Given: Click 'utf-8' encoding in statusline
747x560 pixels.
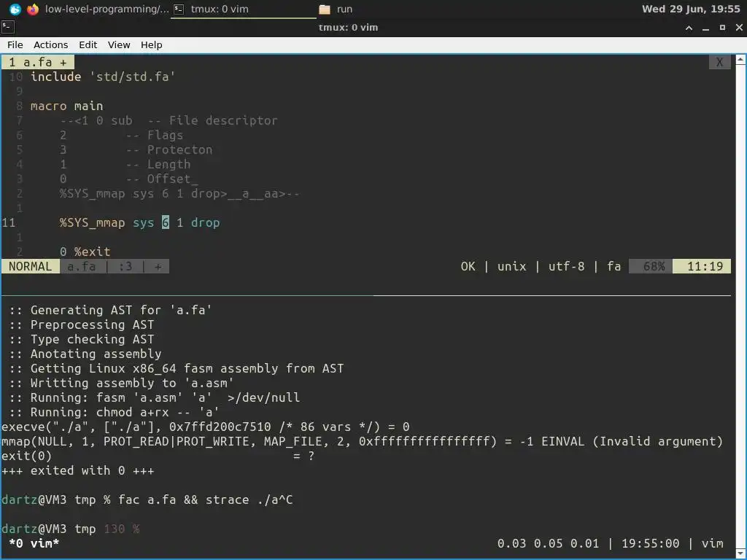Looking at the screenshot, I should pyautogui.click(x=566, y=266).
